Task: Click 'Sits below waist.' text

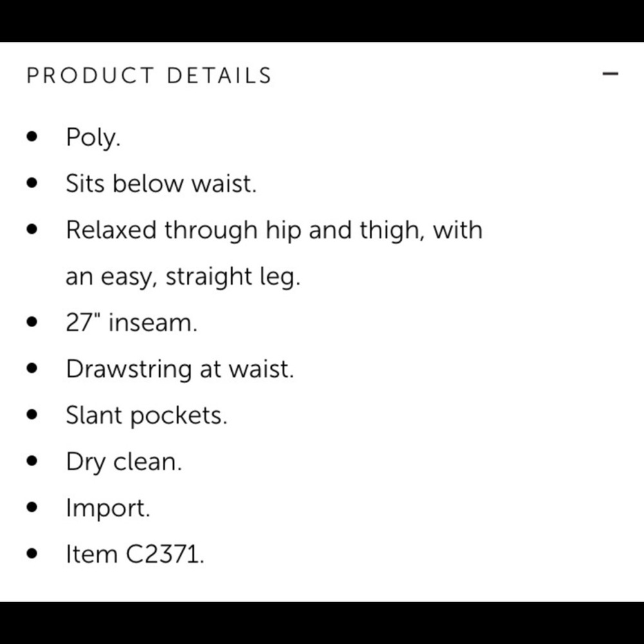Action: tap(161, 183)
